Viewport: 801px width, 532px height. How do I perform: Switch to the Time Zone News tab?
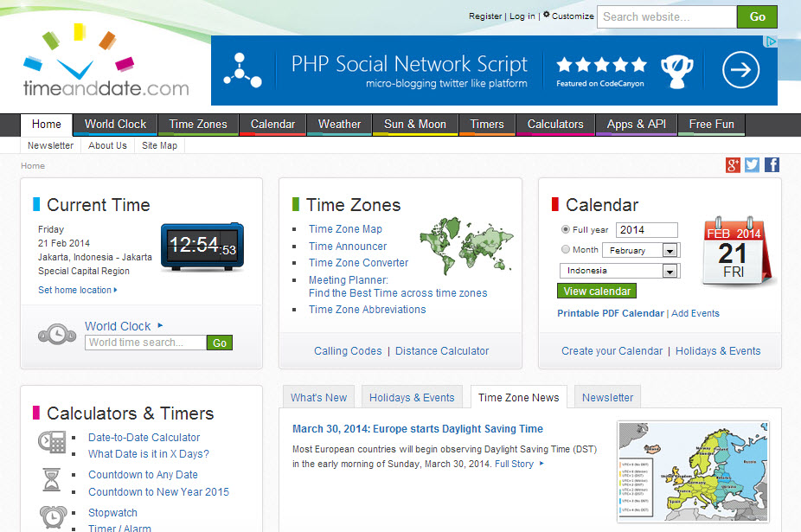(518, 398)
